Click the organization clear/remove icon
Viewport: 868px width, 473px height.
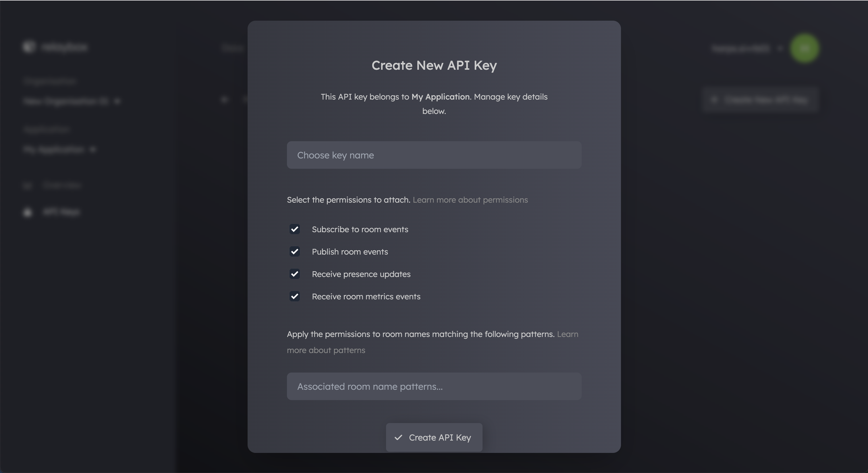[117, 100]
